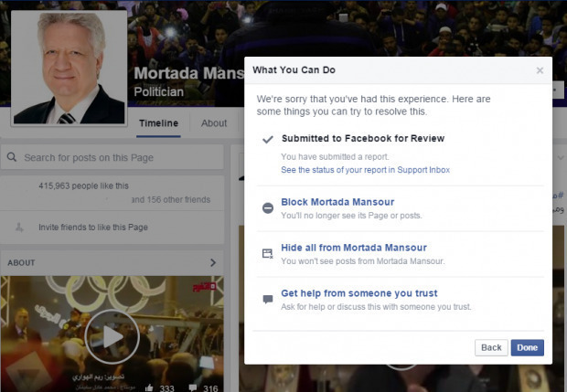Open the About tab
Viewport: 567px width, 392px height.
coord(214,123)
